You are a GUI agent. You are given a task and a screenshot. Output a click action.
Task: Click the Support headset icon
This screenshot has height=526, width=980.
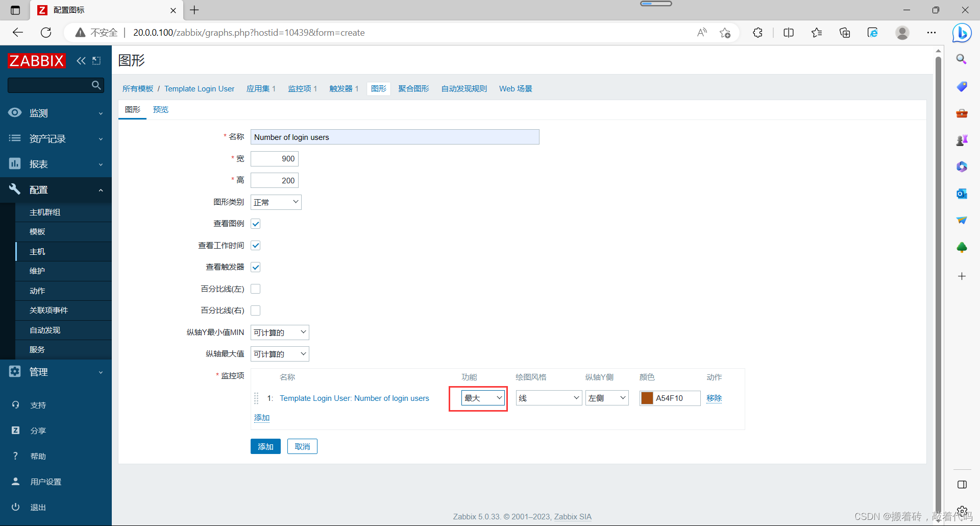pos(16,405)
